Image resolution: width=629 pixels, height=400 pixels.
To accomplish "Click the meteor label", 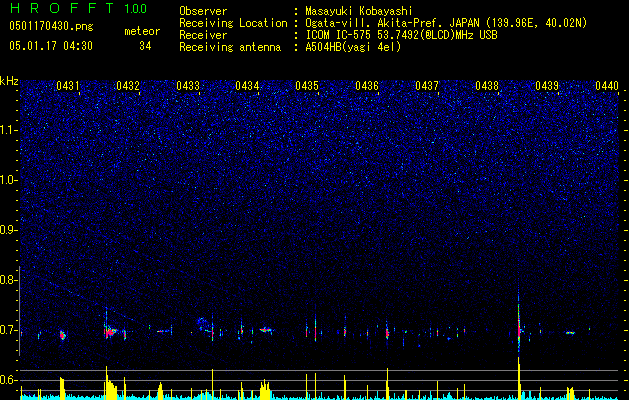I will (142, 31).
